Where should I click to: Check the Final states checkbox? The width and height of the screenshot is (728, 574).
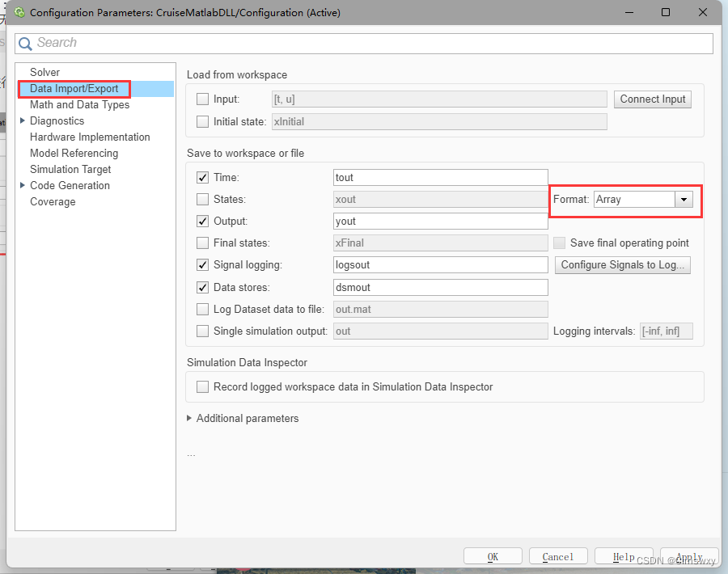click(202, 243)
